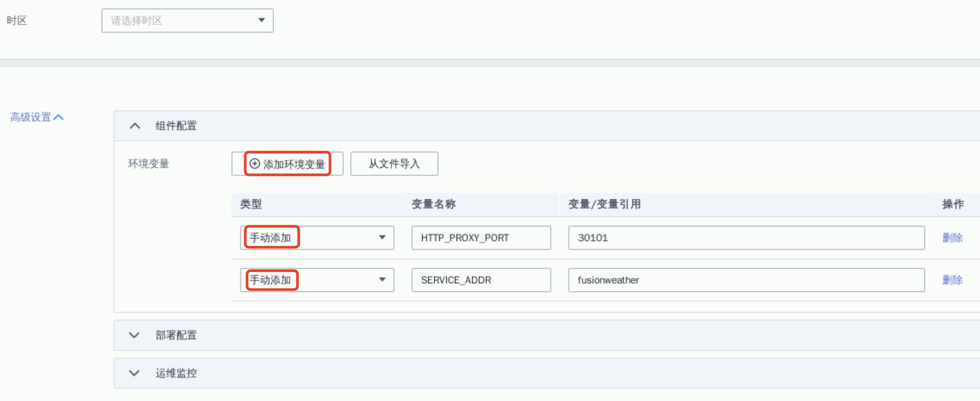The height and width of the screenshot is (401, 980).
Task: Open the type dropdown for HTTP_PROXY_PORT row
Action: coord(317,237)
